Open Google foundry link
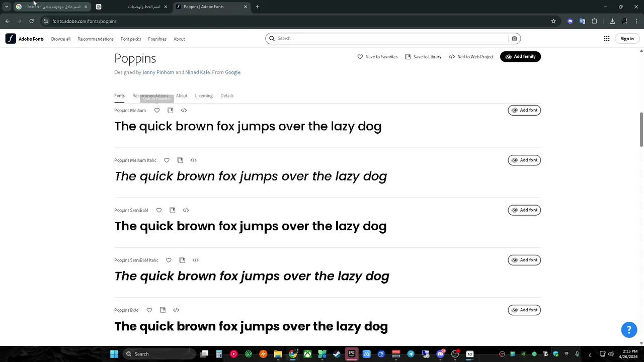Viewport: 644px width, 362px height. (x=232, y=72)
